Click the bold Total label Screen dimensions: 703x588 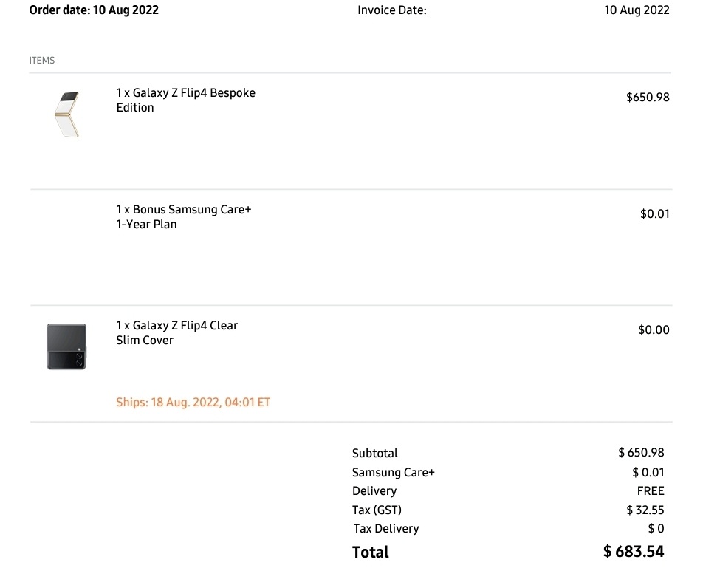(x=370, y=552)
